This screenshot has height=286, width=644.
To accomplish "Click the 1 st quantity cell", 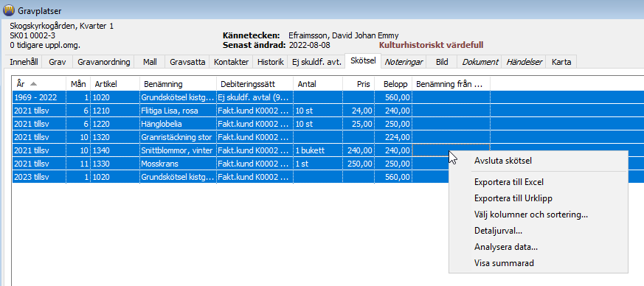I will point(318,164).
